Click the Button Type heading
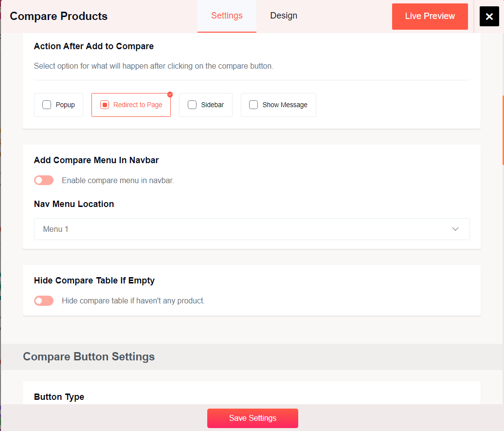This screenshot has height=431, width=504. click(x=59, y=397)
